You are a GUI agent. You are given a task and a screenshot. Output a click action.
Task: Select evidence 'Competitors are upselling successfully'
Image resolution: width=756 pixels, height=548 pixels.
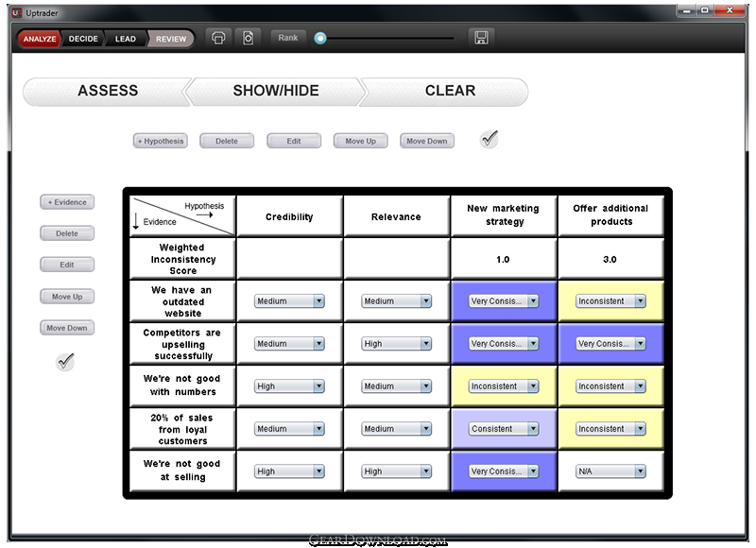(182, 344)
